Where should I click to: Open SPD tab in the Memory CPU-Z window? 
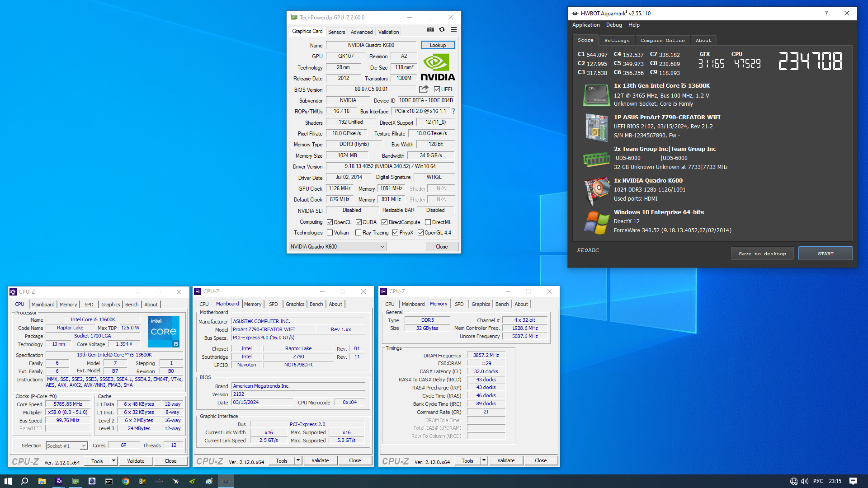point(459,304)
